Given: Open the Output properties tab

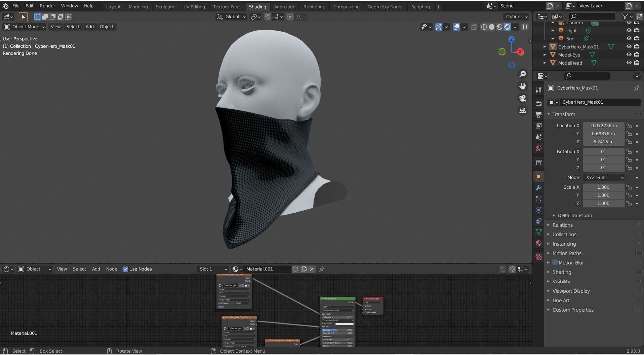Looking at the screenshot, I should point(538,114).
